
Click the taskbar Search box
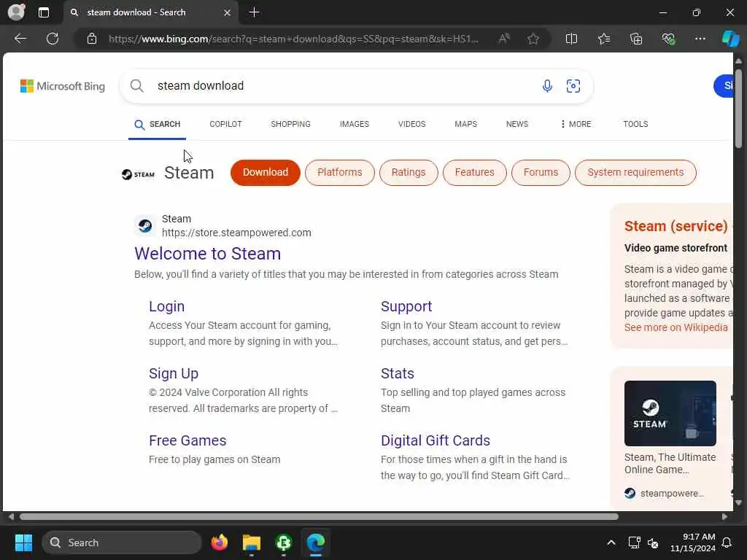pyautogui.click(x=122, y=542)
